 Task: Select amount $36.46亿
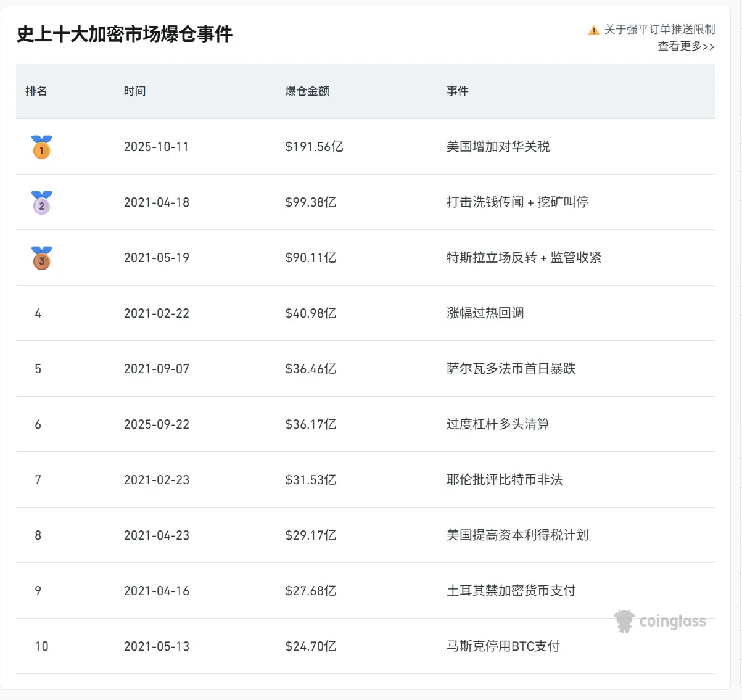(x=311, y=369)
